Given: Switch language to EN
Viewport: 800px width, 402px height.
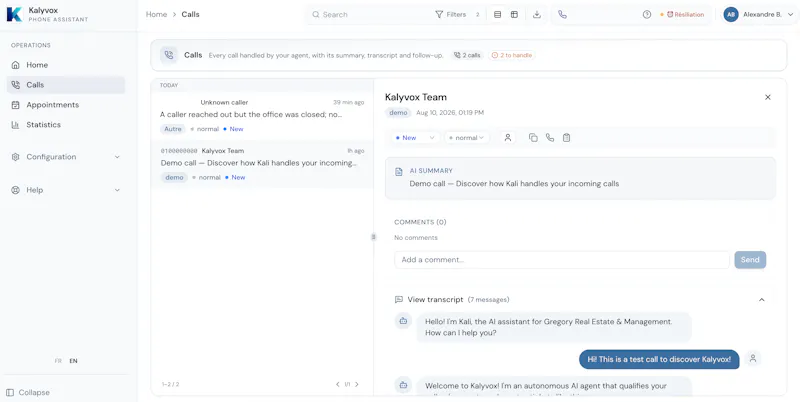Looking at the screenshot, I should [73, 361].
